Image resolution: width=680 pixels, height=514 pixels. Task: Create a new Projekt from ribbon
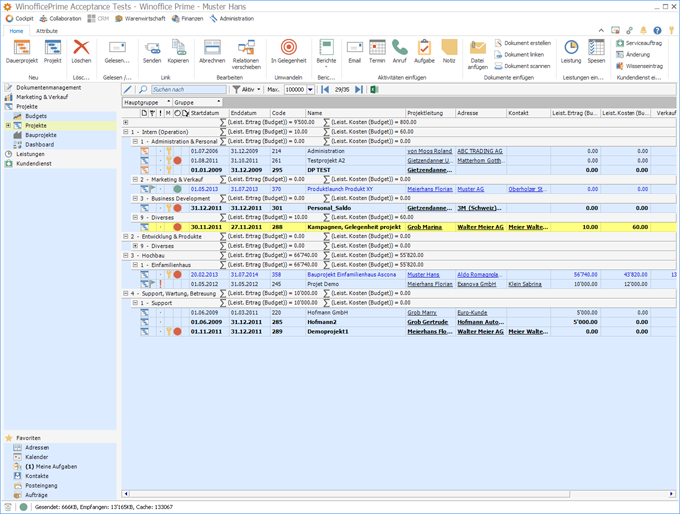52,52
